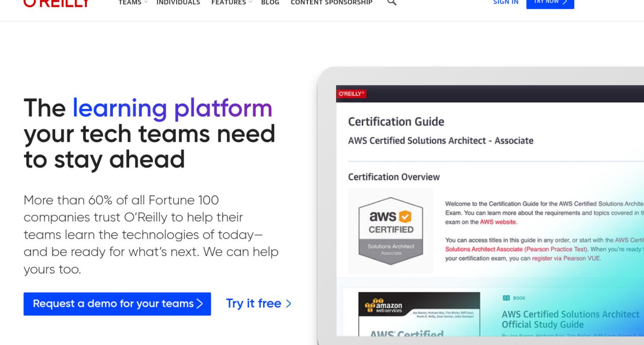Open CONTENT SPONSORSHIP page
This screenshot has width=644, height=345.
coord(332,3)
